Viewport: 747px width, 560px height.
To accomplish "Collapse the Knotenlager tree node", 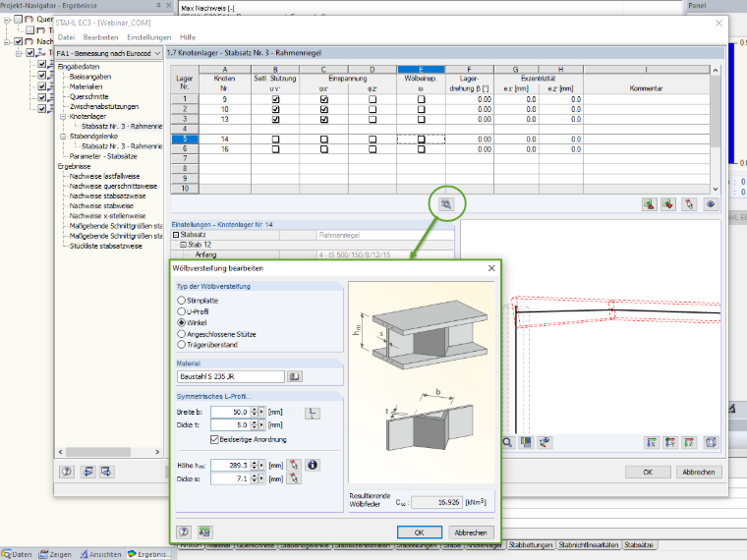I will (x=63, y=116).
